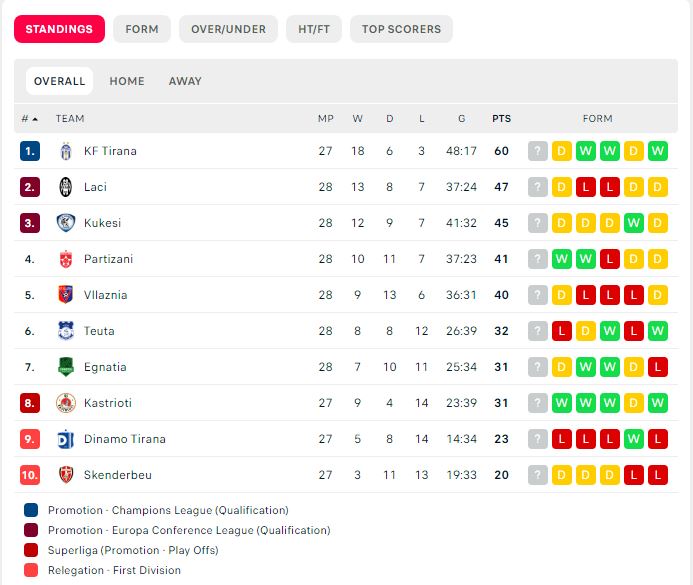
Task: Click the blue Champions League legend swatch
Action: [31, 510]
